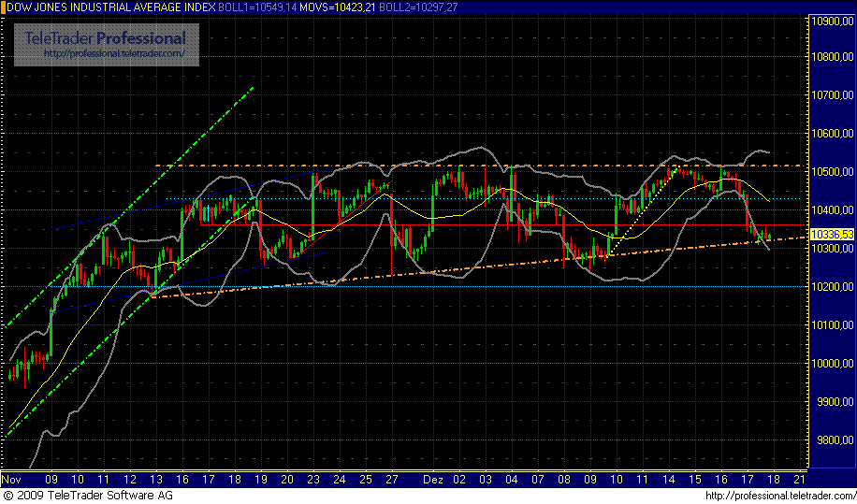The height and width of the screenshot is (504, 857).
Task: Pick date 27 on the time axis
Action: 392,480
